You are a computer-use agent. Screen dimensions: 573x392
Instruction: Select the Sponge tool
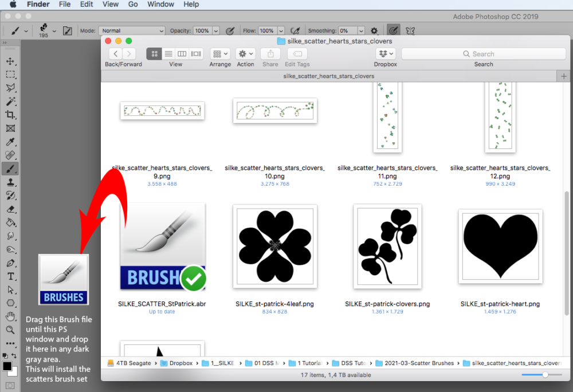point(10,249)
